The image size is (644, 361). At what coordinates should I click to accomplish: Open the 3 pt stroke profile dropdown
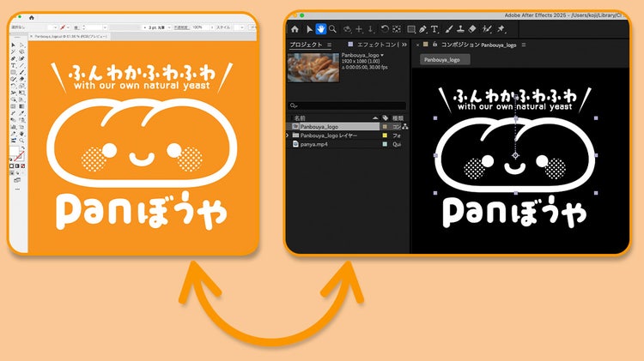coord(169,27)
